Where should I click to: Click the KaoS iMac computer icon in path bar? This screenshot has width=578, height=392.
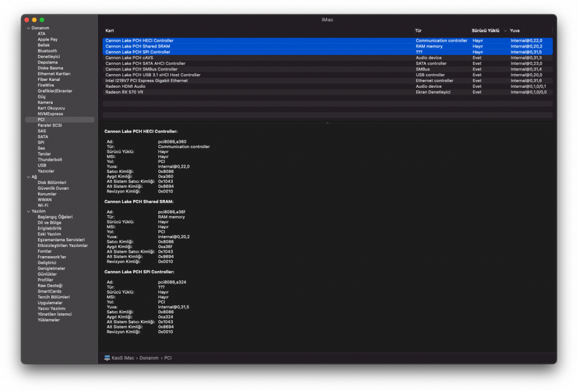pyautogui.click(x=107, y=358)
